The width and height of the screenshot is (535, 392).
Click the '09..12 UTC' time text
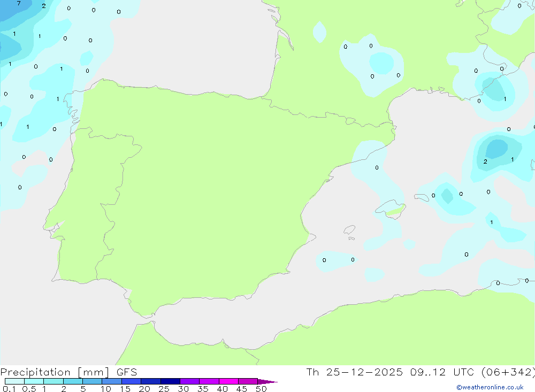pyautogui.click(x=442, y=372)
